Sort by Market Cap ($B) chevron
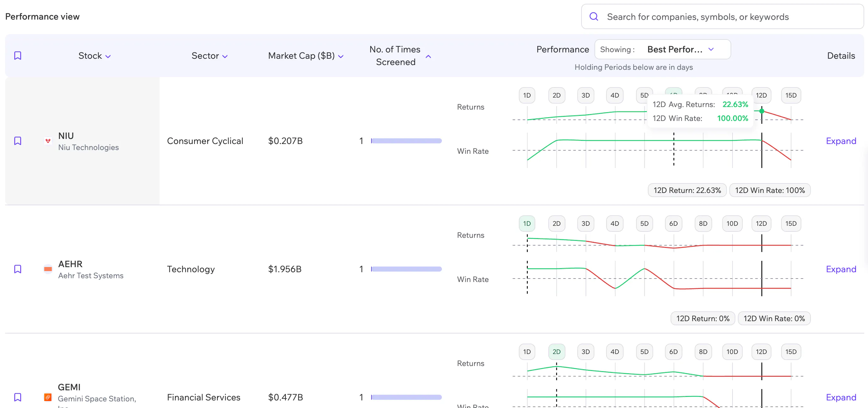868x408 pixels. pos(341,57)
